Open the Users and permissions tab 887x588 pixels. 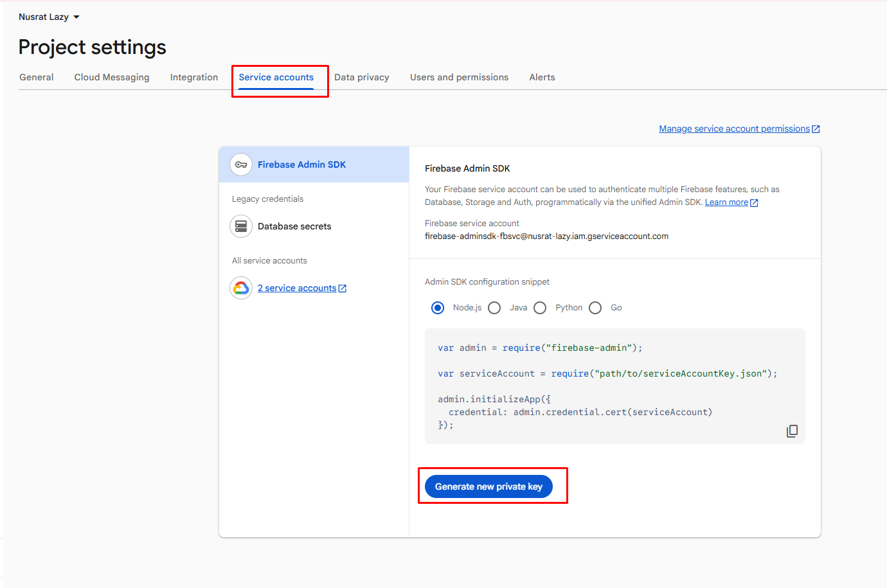click(x=459, y=77)
